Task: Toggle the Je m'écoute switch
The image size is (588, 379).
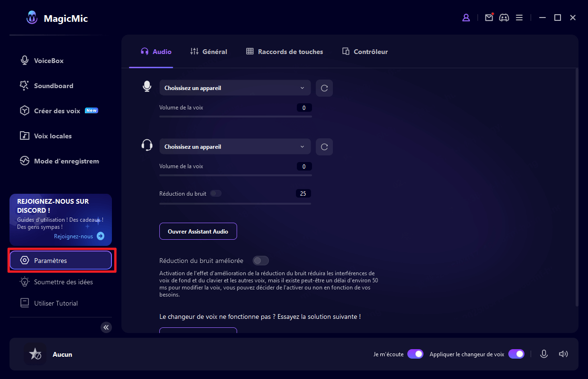Action: pyautogui.click(x=415, y=354)
